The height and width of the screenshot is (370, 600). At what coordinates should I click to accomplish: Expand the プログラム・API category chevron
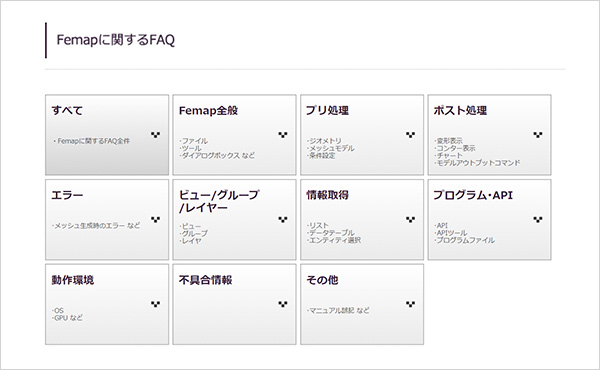pyautogui.click(x=538, y=219)
